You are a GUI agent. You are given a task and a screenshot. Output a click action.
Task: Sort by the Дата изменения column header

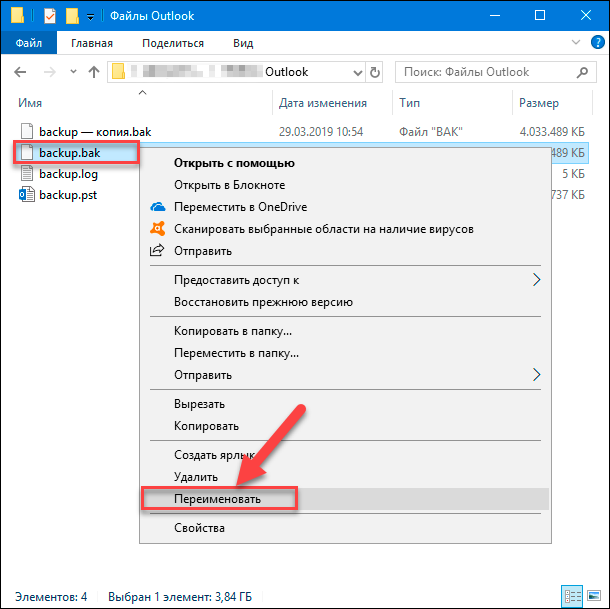click(323, 103)
